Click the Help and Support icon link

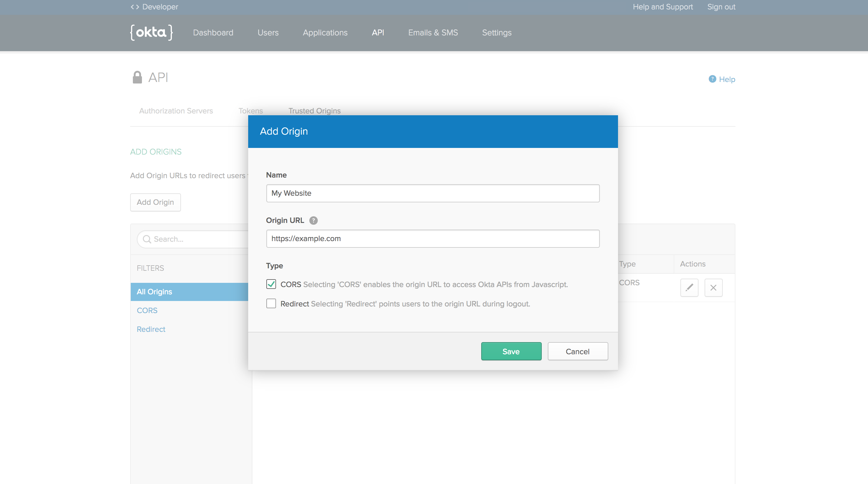coord(663,7)
